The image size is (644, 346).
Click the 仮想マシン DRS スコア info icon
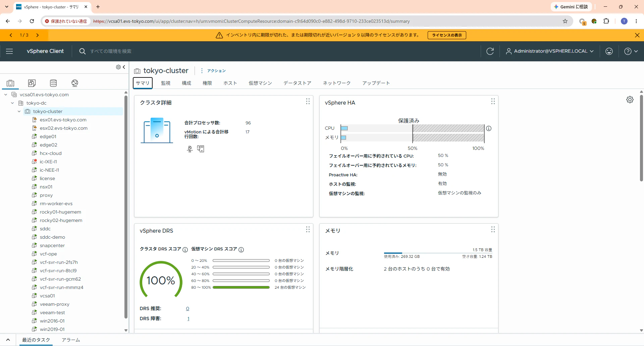tap(241, 249)
